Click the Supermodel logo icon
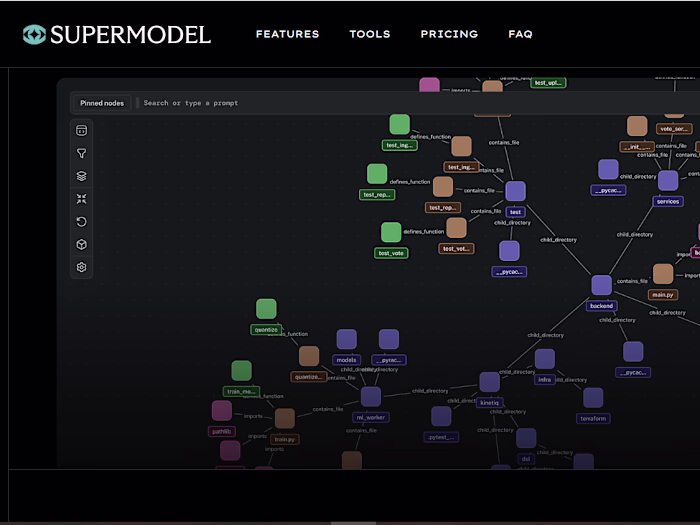The width and height of the screenshot is (700, 525). click(x=34, y=34)
